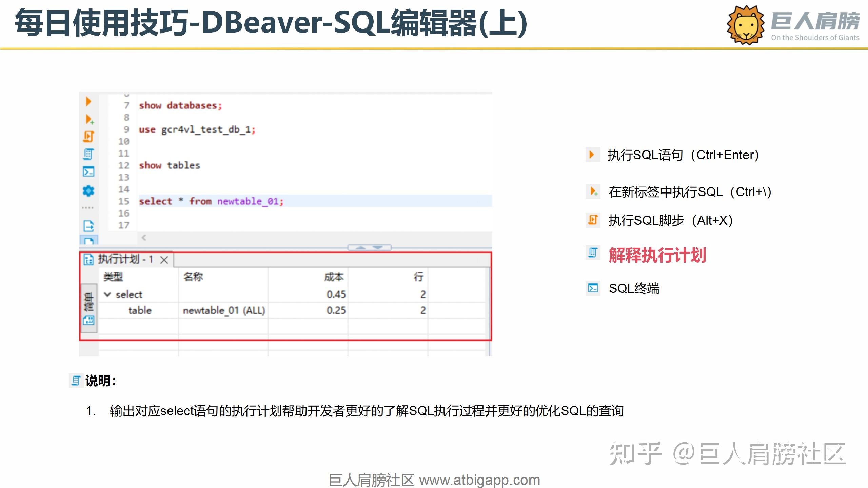Close the 执行计划 - 1 tab

tap(164, 260)
